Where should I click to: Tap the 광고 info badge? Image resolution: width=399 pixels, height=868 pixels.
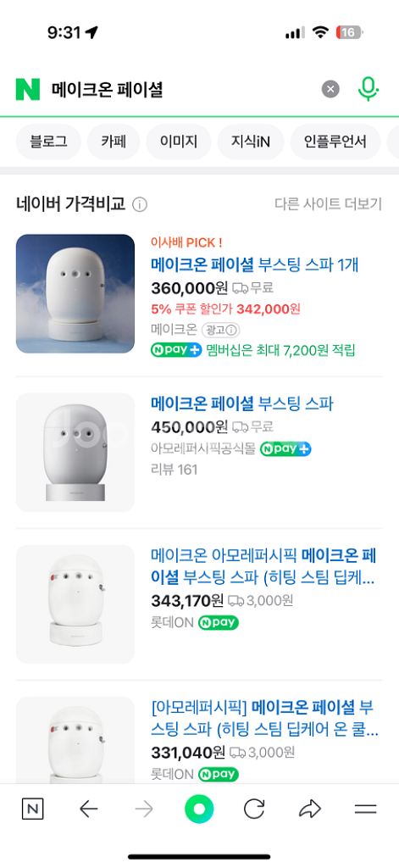point(220,330)
